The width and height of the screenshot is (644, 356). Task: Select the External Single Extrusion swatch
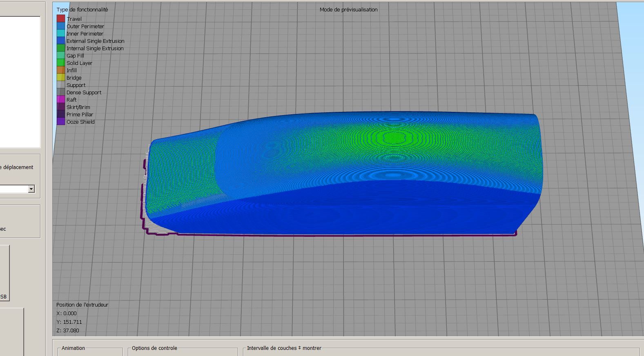61,40
